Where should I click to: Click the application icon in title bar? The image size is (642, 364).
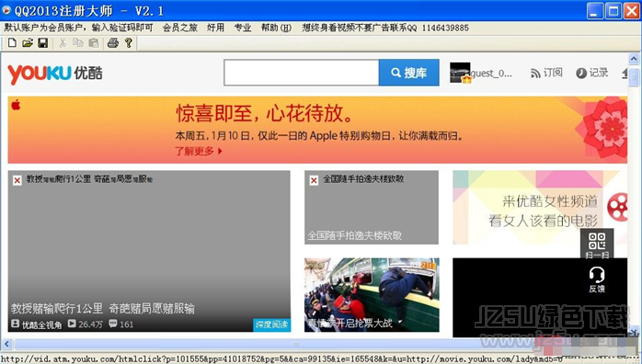click(6, 10)
